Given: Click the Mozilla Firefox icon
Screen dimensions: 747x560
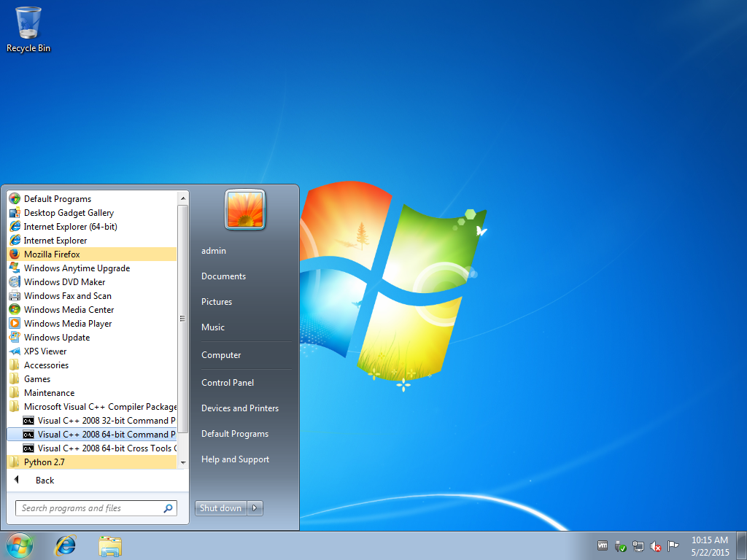Looking at the screenshot, I should point(15,254).
